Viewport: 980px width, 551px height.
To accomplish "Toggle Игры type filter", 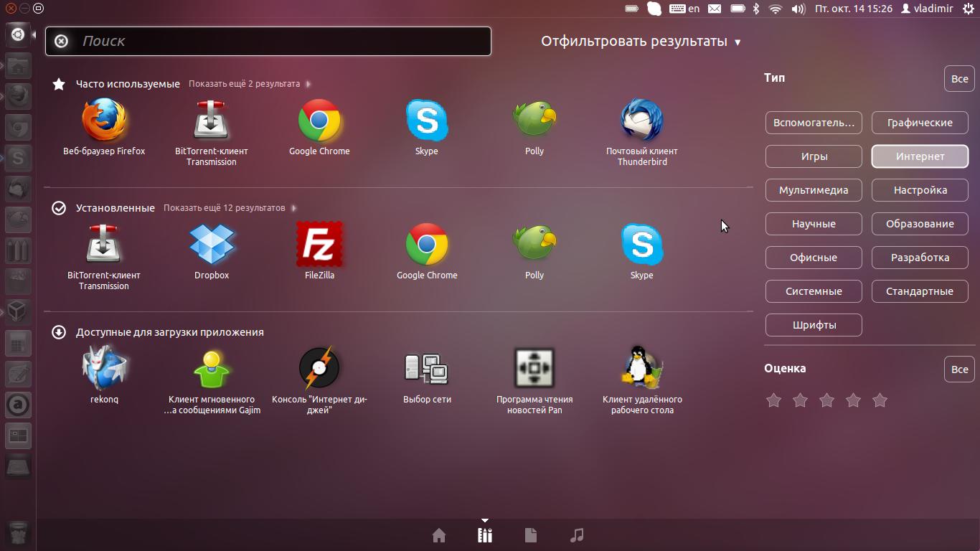I will click(x=814, y=156).
